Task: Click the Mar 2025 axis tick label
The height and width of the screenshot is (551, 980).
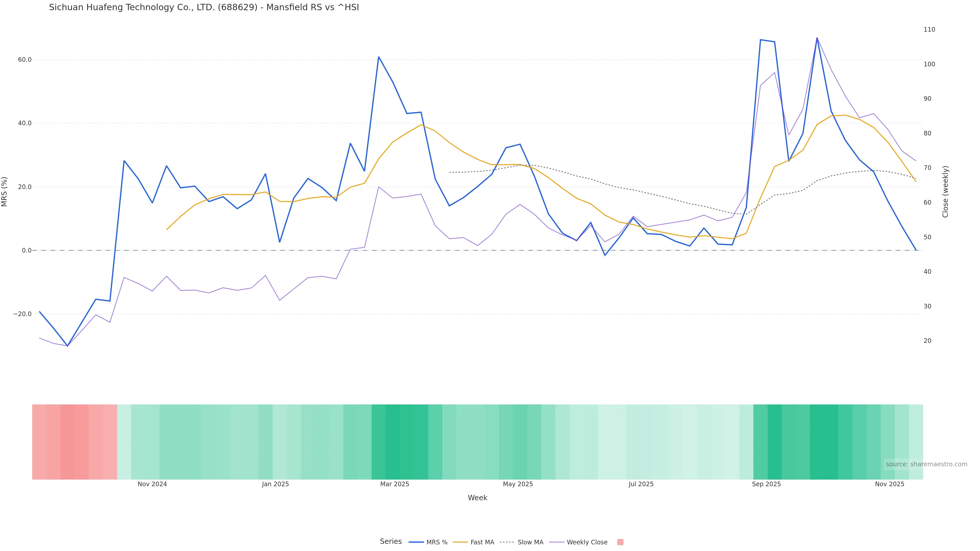Action: [395, 484]
